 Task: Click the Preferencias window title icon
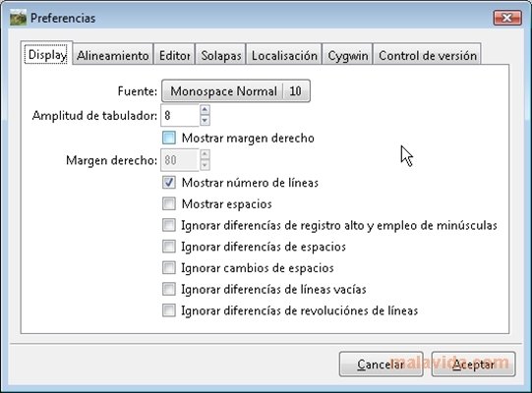18,18
